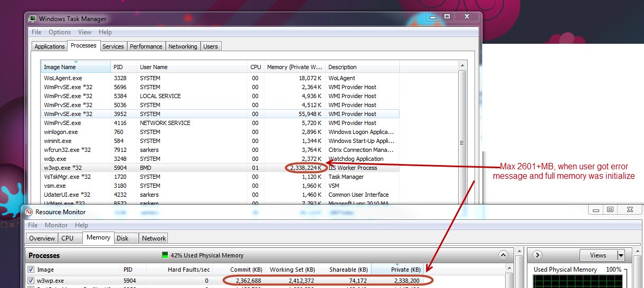This screenshot has height=288, width=644.
Task: Sort by Commit (KB) column in Resource Monitor
Action: click(x=239, y=270)
